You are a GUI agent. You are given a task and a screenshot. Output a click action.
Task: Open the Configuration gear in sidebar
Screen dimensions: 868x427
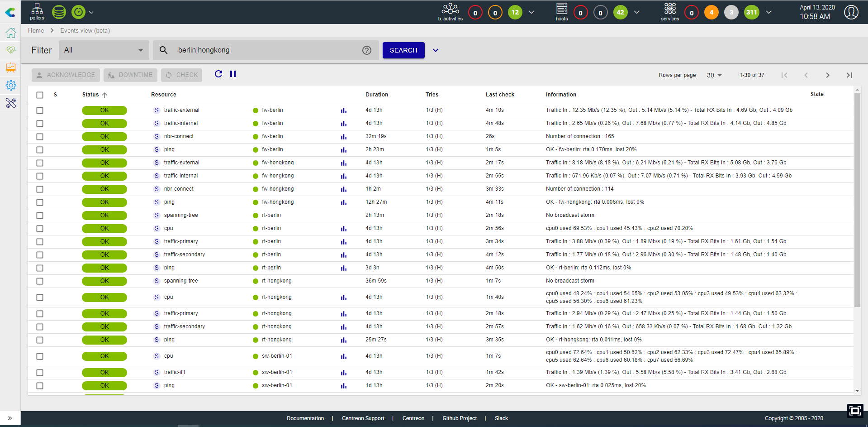(11, 86)
